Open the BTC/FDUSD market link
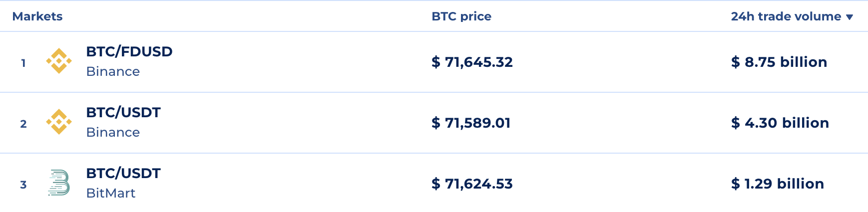The height and width of the screenshot is (212, 868). pyautogui.click(x=129, y=51)
